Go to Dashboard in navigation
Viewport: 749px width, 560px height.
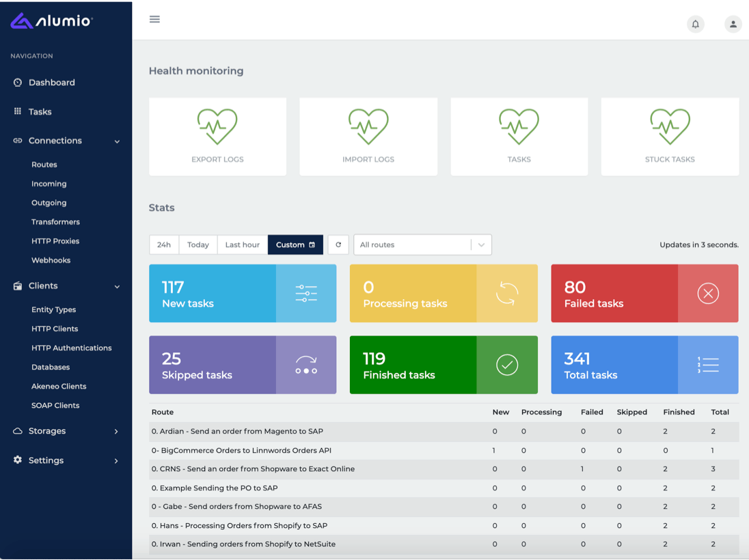(51, 83)
